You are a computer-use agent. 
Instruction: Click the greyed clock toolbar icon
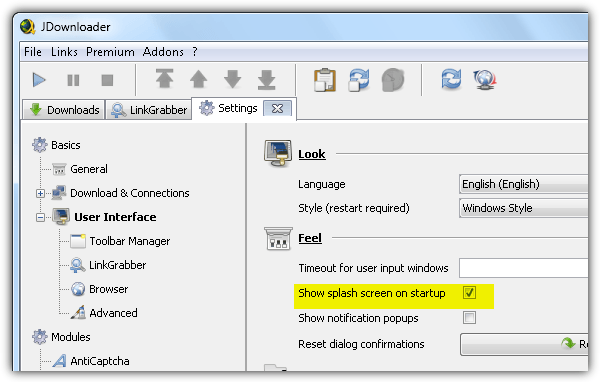(x=393, y=80)
